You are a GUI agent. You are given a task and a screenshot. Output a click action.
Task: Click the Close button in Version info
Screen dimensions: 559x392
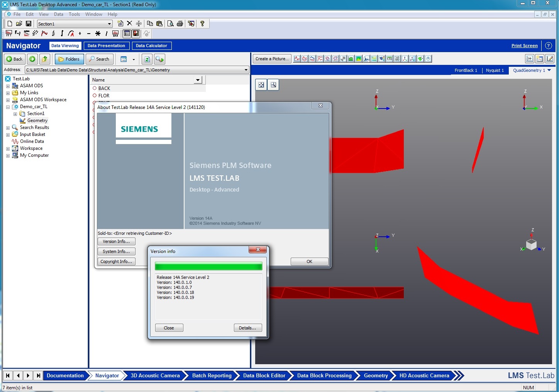tap(169, 328)
